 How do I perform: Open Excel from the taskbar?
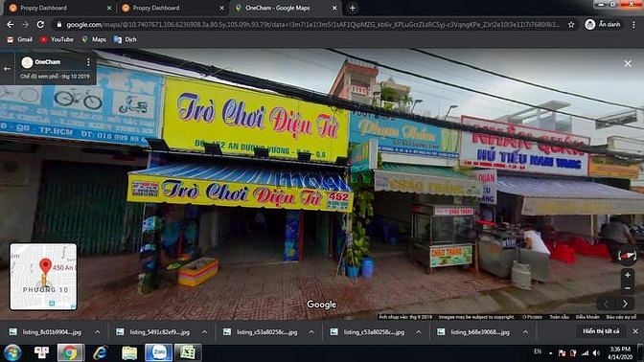188,352
